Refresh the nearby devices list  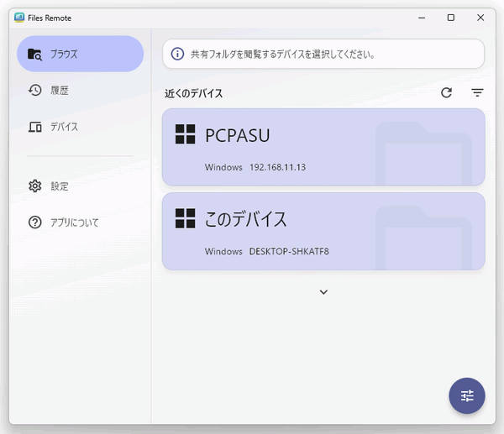coord(447,93)
